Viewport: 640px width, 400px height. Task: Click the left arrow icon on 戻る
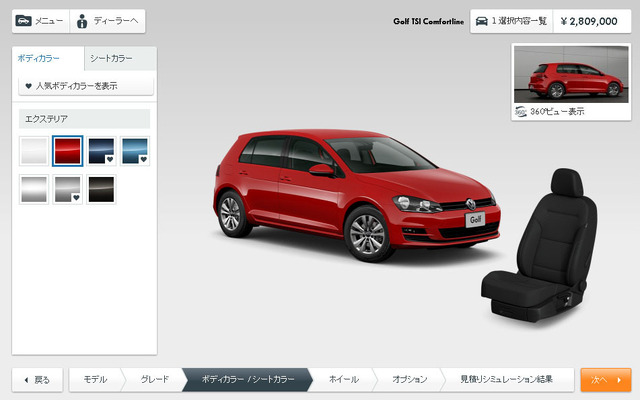pyautogui.click(x=27, y=380)
